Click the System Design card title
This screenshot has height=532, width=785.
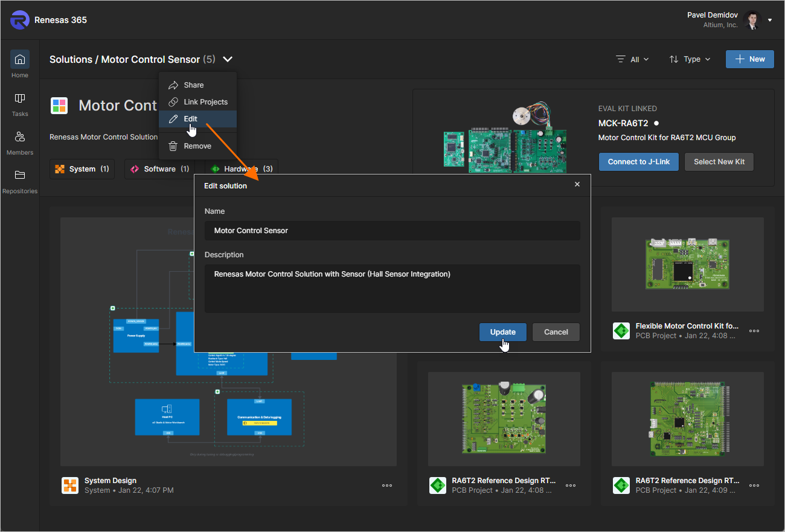tap(111, 481)
